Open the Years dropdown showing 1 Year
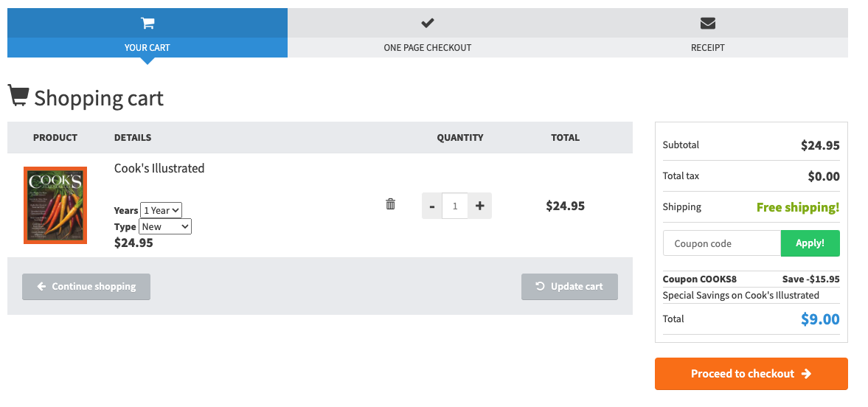The height and width of the screenshot is (407, 868). coord(161,210)
